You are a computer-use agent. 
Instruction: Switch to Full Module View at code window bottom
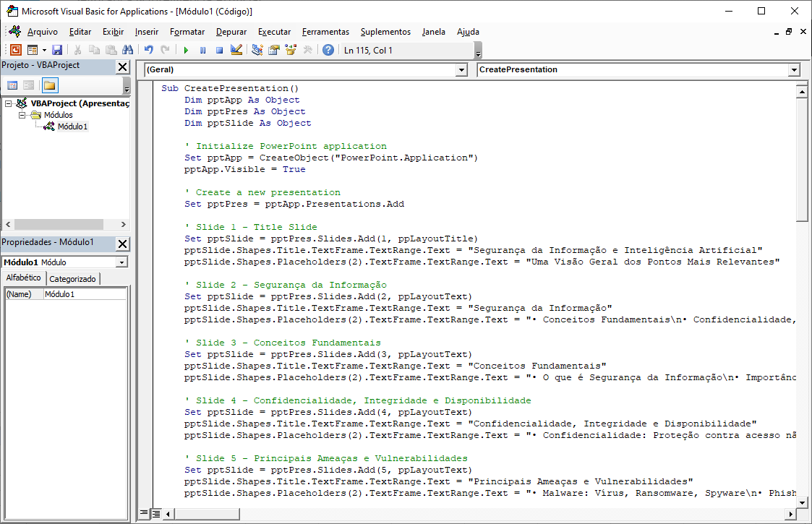click(x=155, y=514)
